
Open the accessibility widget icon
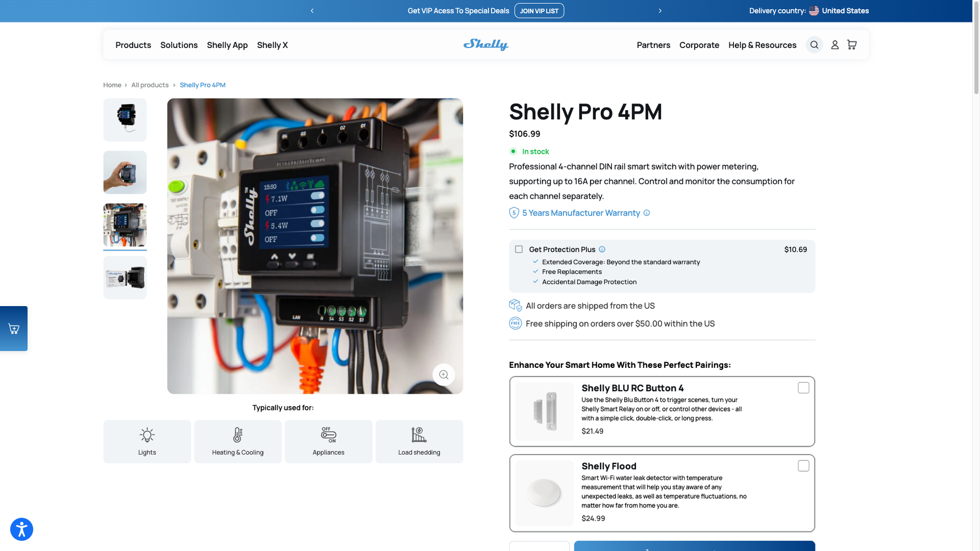tap(22, 529)
